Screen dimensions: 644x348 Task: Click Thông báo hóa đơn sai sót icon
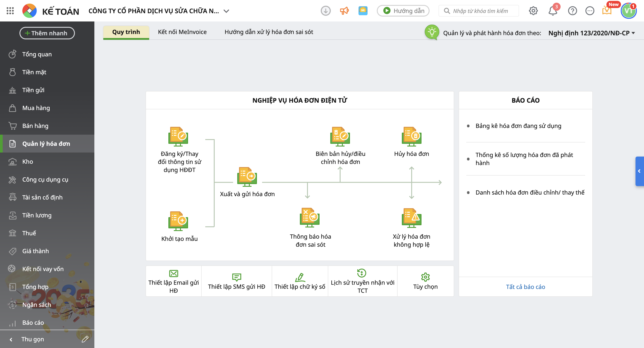pos(309,217)
